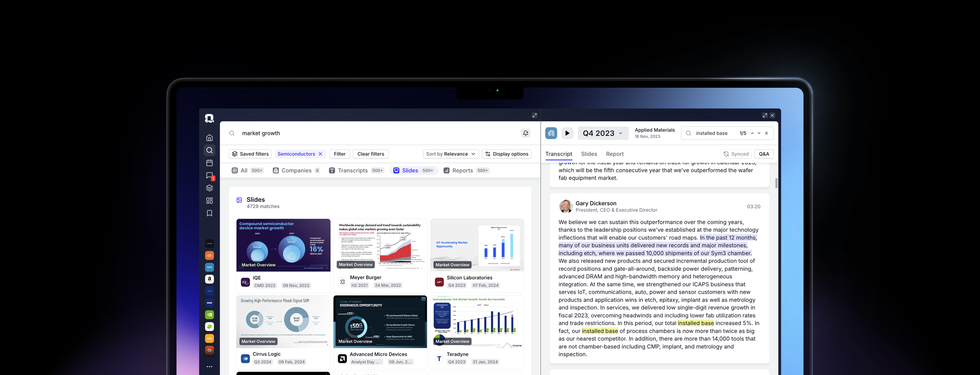The width and height of the screenshot is (980, 375).
Task: Remove the Semiconductors filter chip
Action: coord(320,154)
